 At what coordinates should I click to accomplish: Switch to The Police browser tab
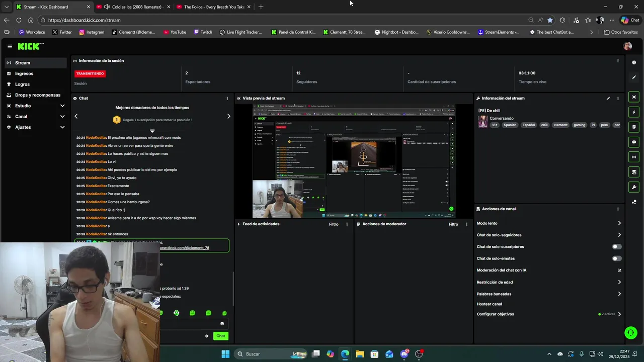pyautogui.click(x=214, y=7)
